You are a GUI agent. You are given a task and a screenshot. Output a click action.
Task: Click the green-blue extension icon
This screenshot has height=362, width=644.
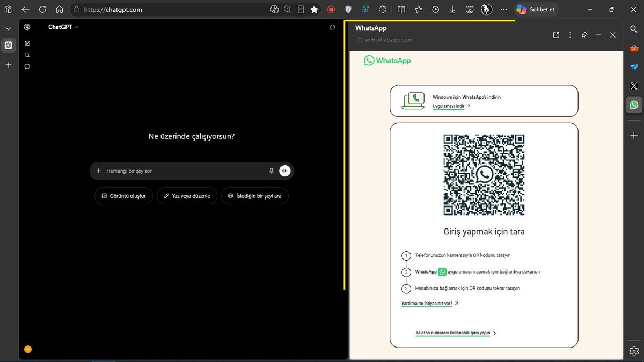(365, 9)
